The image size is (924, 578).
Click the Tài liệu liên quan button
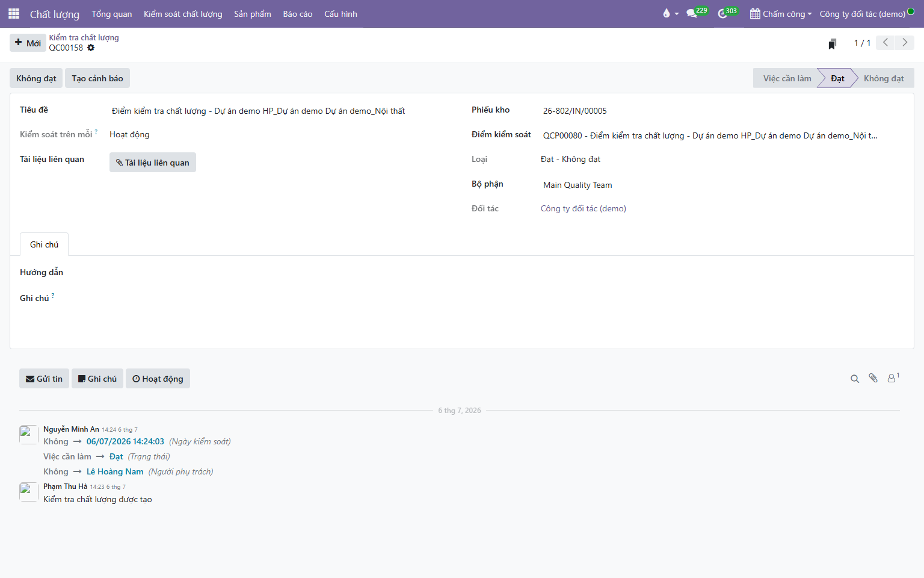[x=153, y=163]
